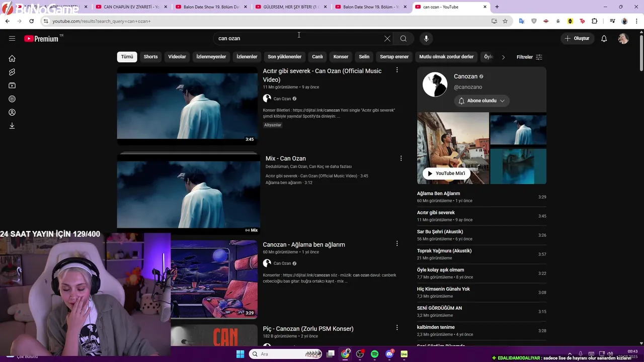Open the Subscriptions icon in left sidebar
The image size is (644, 362).
pos(12,85)
